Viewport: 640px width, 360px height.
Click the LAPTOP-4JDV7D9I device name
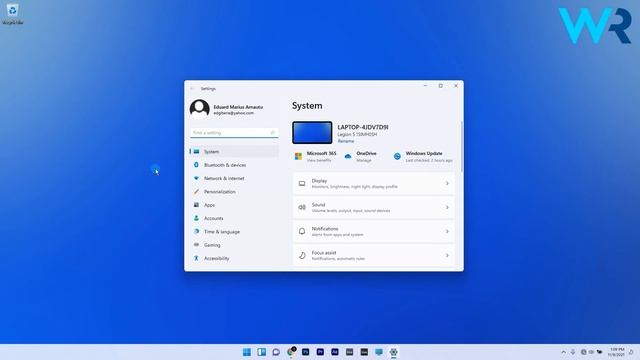363,127
